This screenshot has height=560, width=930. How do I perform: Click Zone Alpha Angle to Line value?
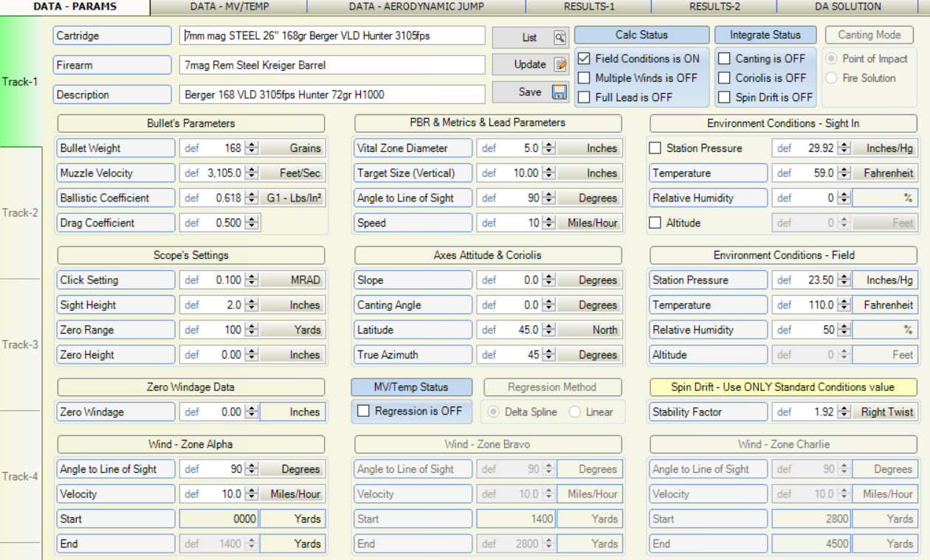(x=223, y=469)
